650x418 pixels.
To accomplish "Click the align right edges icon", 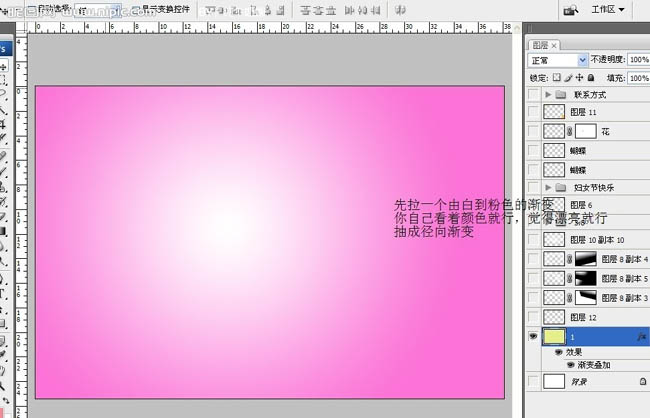I will click(281, 10).
